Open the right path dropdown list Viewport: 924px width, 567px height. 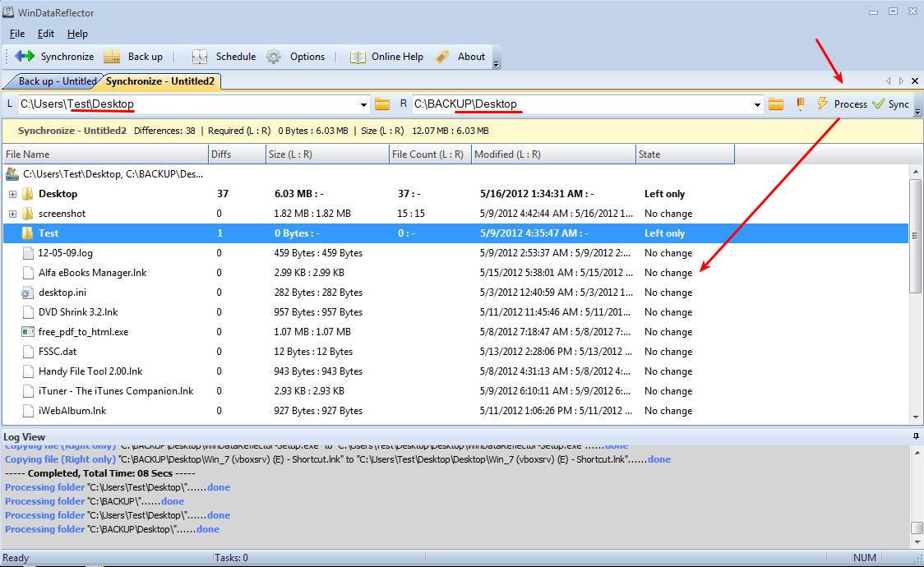757,104
